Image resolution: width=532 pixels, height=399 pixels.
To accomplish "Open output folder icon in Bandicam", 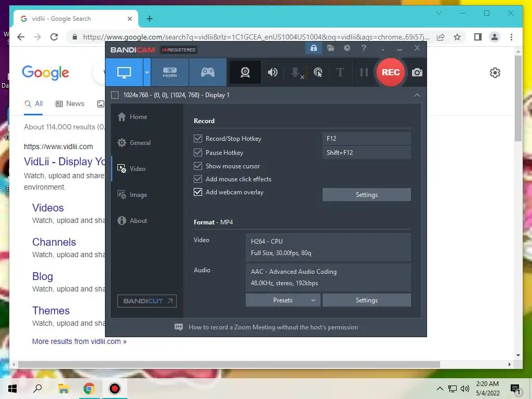I will click(330, 48).
